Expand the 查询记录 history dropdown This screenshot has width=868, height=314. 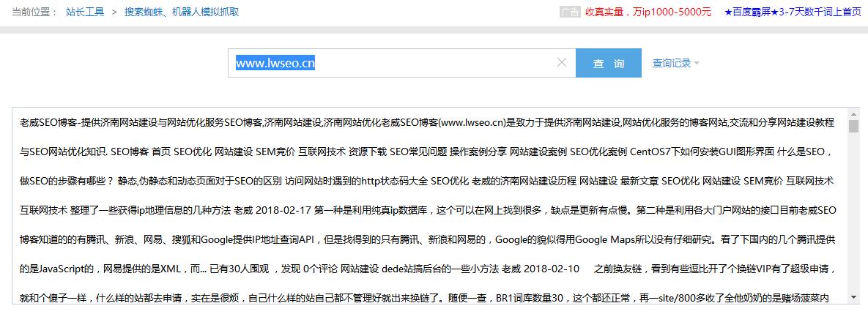pyautogui.click(x=675, y=64)
